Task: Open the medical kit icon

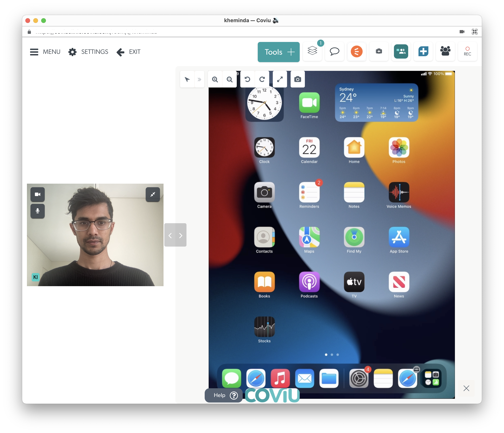Action: point(379,51)
